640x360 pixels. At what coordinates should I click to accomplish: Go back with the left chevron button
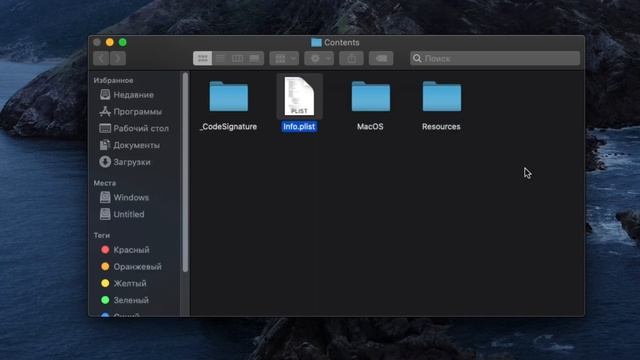(101, 58)
